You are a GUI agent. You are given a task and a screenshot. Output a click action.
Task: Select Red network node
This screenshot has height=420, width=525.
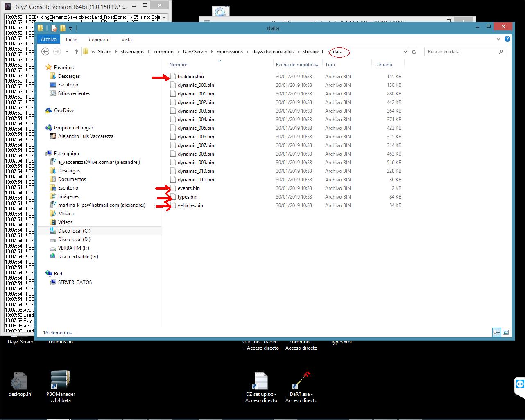click(58, 274)
